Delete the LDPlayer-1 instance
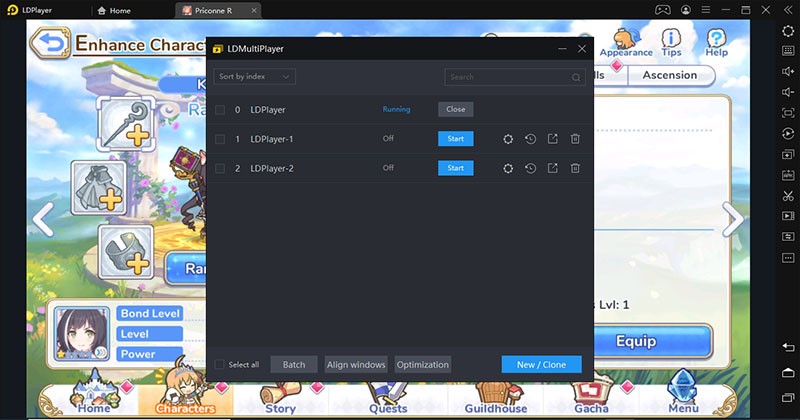 (x=575, y=139)
